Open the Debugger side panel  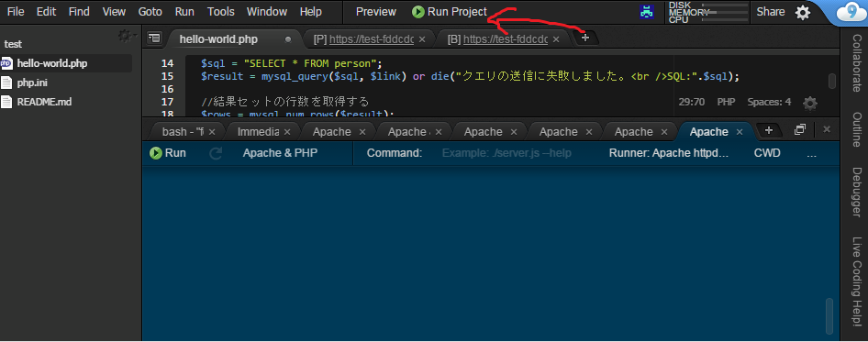coord(856,192)
